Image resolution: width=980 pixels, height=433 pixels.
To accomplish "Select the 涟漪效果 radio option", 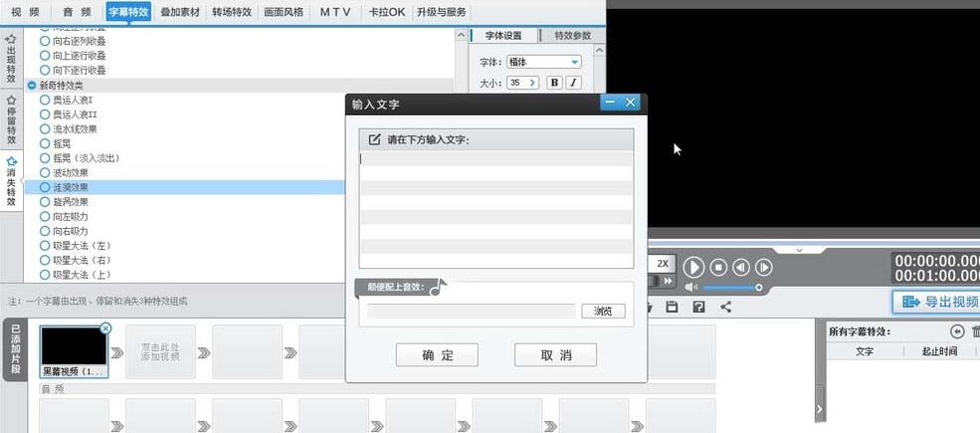I will 45,187.
